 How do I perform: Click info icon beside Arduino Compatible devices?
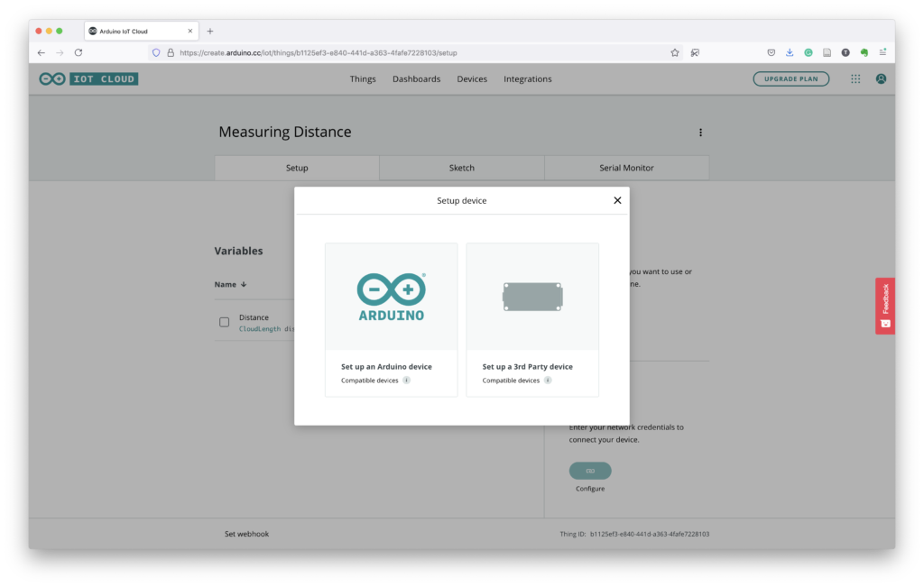pos(407,381)
